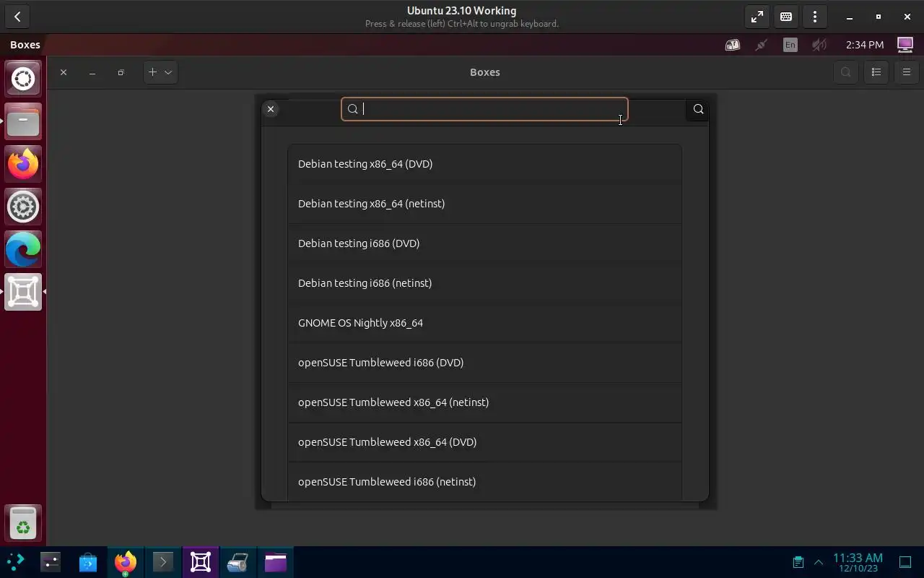Select the Boxes task in the host taskbar
Viewport: 924px width, 578px height.
point(201,562)
